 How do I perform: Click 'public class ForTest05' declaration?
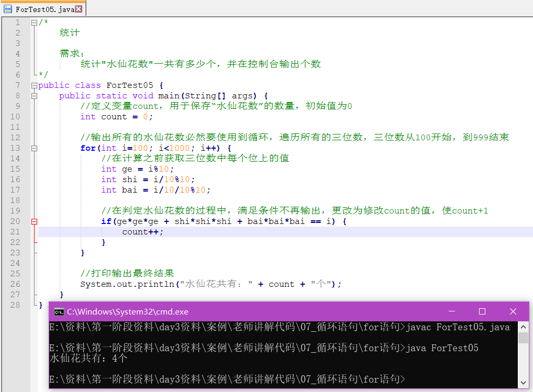point(101,85)
